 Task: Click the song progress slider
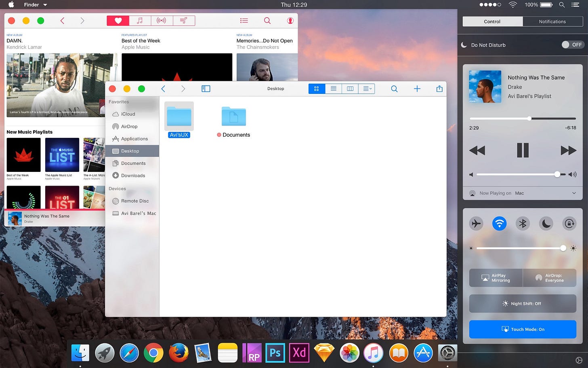tap(523, 118)
